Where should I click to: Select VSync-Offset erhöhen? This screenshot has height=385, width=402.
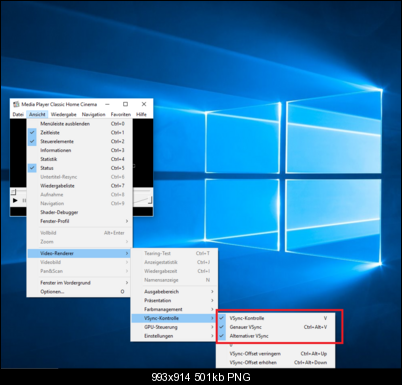coord(275,362)
